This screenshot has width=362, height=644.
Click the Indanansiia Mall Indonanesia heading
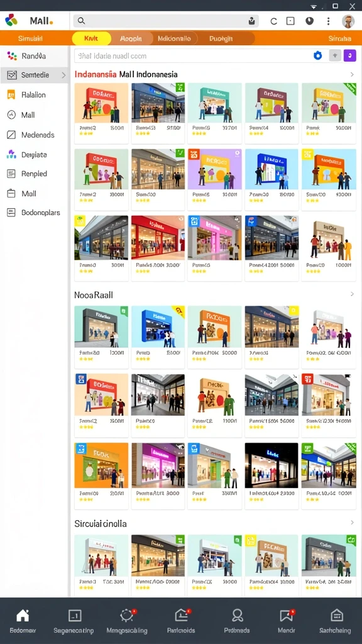click(126, 74)
